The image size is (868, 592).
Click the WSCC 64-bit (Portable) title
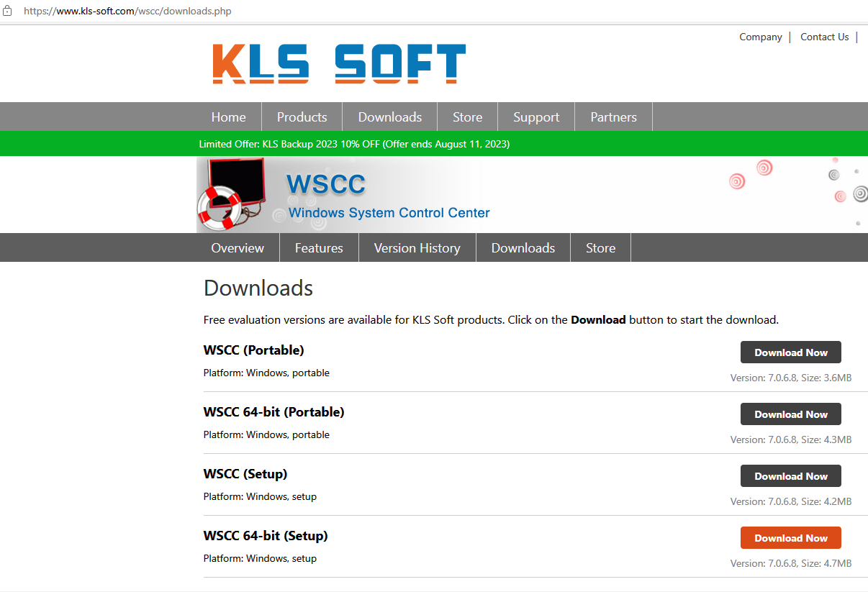click(274, 412)
